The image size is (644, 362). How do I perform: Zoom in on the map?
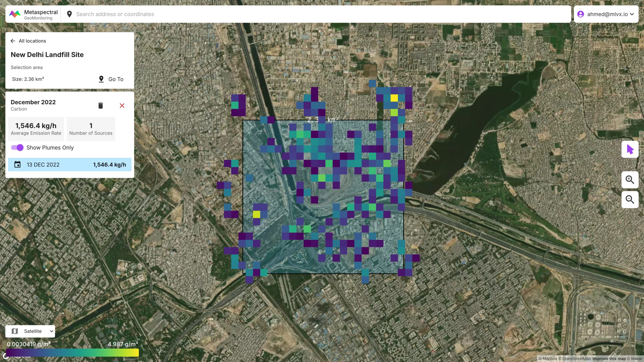tap(630, 180)
